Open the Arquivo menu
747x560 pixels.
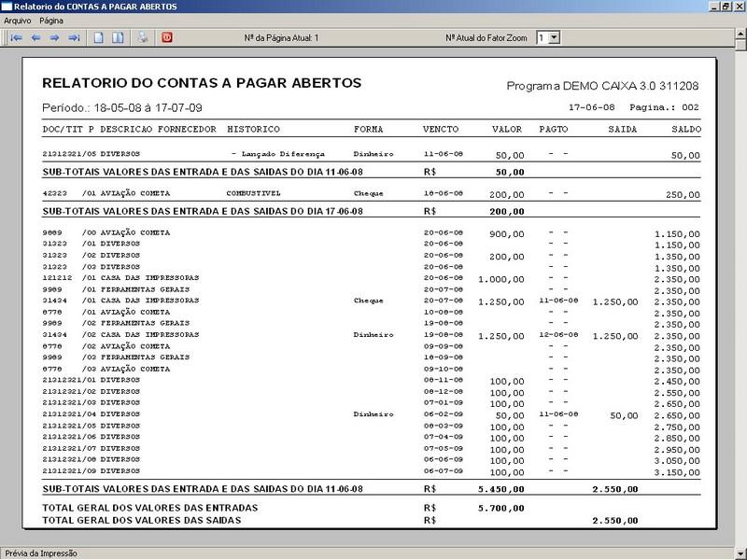click(x=18, y=20)
